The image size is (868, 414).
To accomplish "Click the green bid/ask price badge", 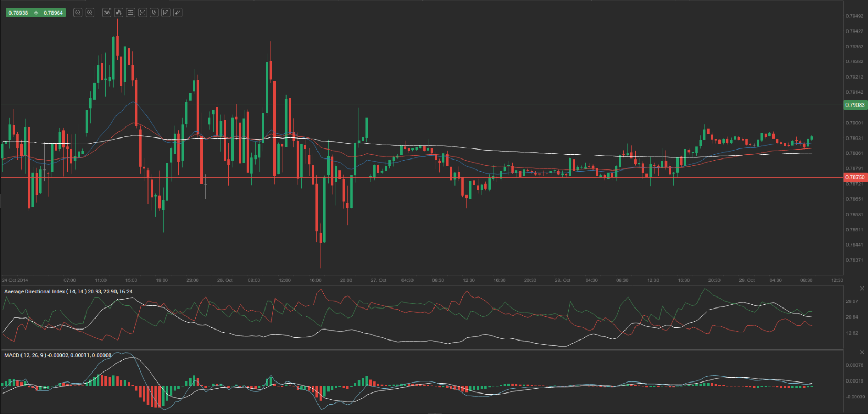I will [36, 13].
